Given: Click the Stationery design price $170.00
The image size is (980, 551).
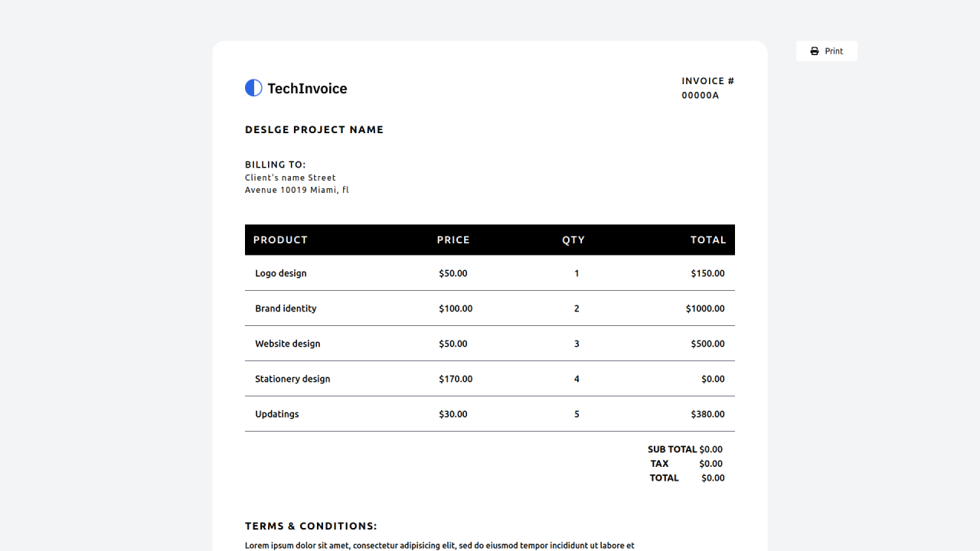Looking at the screenshot, I should [x=456, y=379].
